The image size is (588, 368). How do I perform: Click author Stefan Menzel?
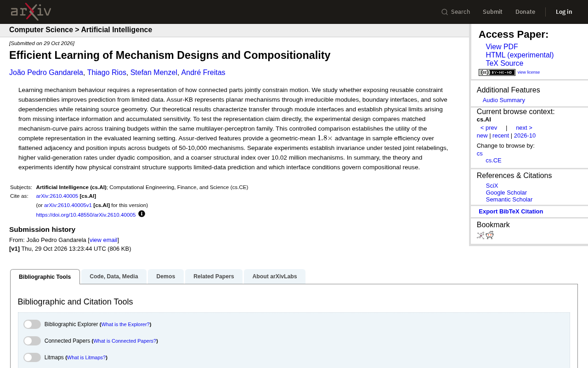pos(154,73)
